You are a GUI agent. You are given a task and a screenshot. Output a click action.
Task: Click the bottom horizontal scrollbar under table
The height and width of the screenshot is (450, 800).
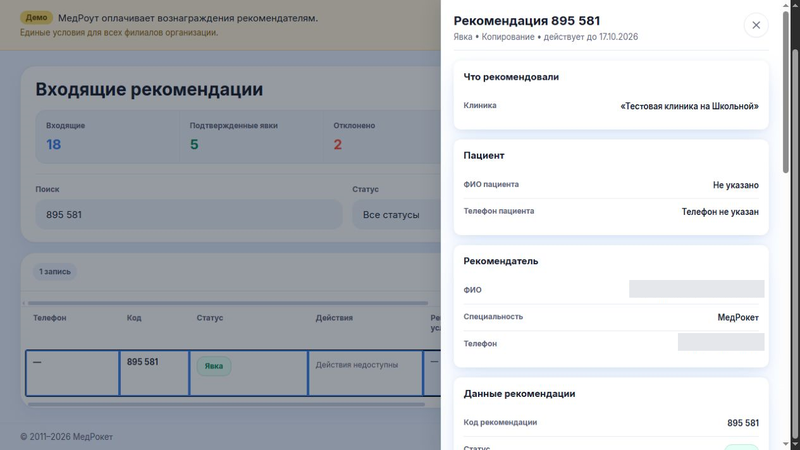point(227,404)
